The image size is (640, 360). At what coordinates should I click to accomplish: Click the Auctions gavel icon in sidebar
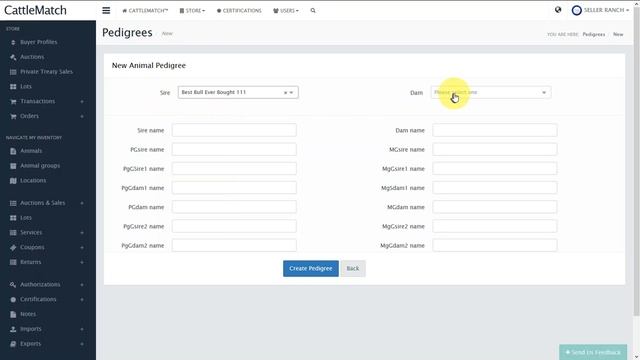click(13, 57)
